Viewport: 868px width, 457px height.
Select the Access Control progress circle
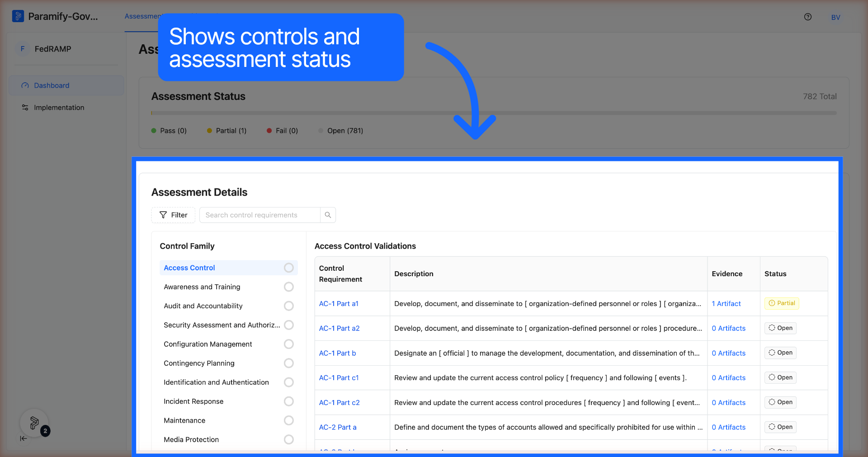[x=289, y=268]
